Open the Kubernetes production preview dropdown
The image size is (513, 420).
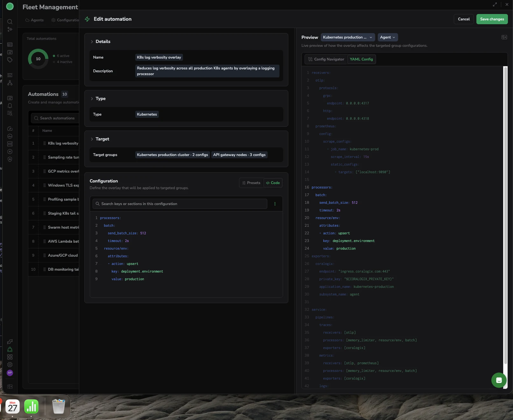[348, 37]
